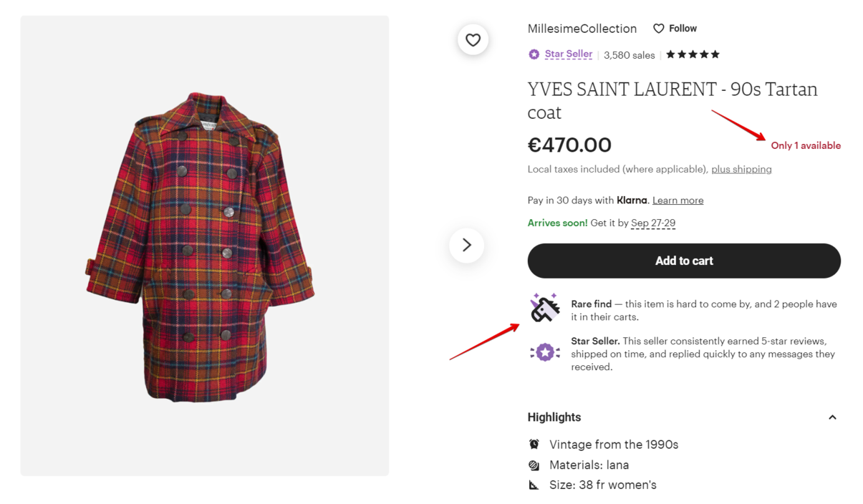The width and height of the screenshot is (863, 504).
Task: Follow the MillesimeCollection shop
Action: 675,29
